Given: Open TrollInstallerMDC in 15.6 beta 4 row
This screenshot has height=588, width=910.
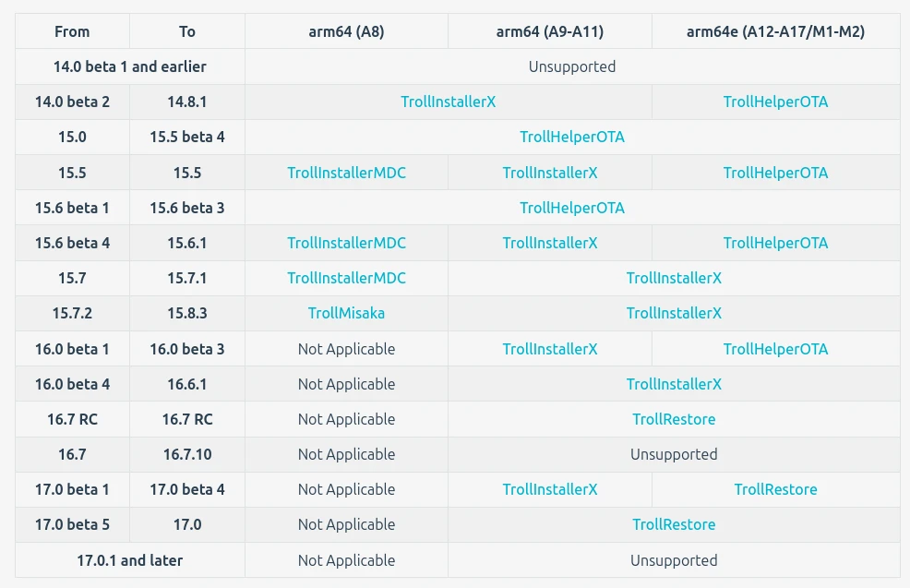Looking at the screenshot, I should click(x=346, y=243).
